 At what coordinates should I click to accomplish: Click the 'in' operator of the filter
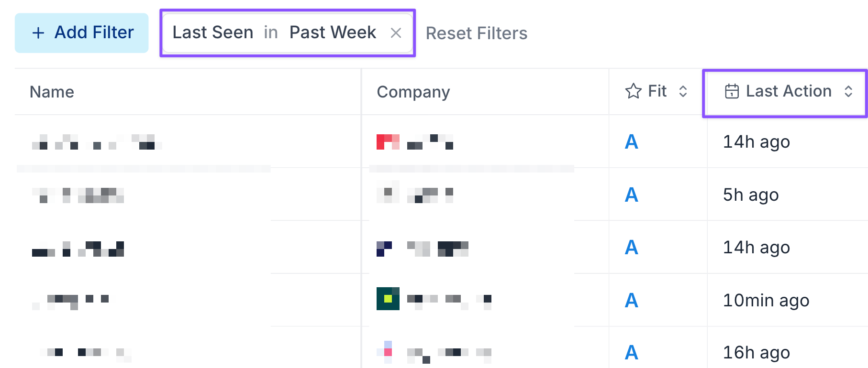coord(270,32)
